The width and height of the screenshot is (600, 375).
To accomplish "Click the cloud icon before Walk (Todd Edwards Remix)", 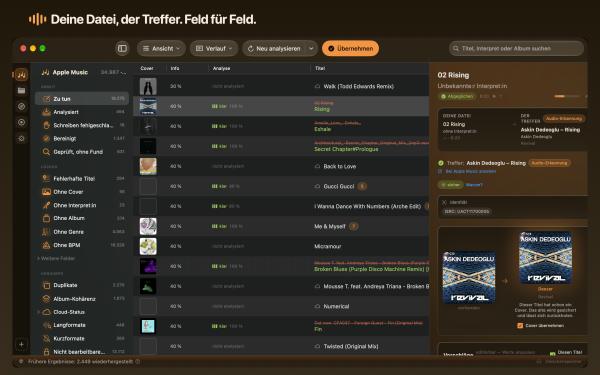I will pos(317,86).
